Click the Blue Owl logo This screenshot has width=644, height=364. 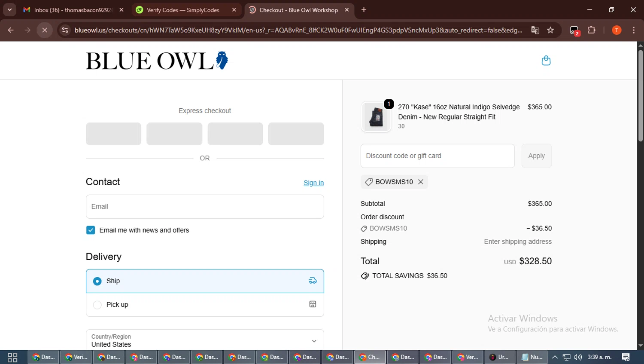[x=157, y=61]
